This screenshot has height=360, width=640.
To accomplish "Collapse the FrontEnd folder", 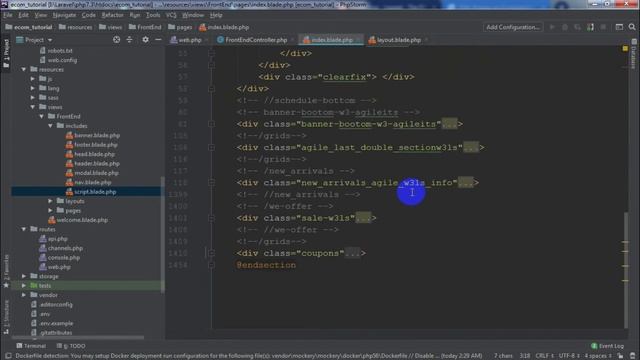I will pyautogui.click(x=42, y=116).
